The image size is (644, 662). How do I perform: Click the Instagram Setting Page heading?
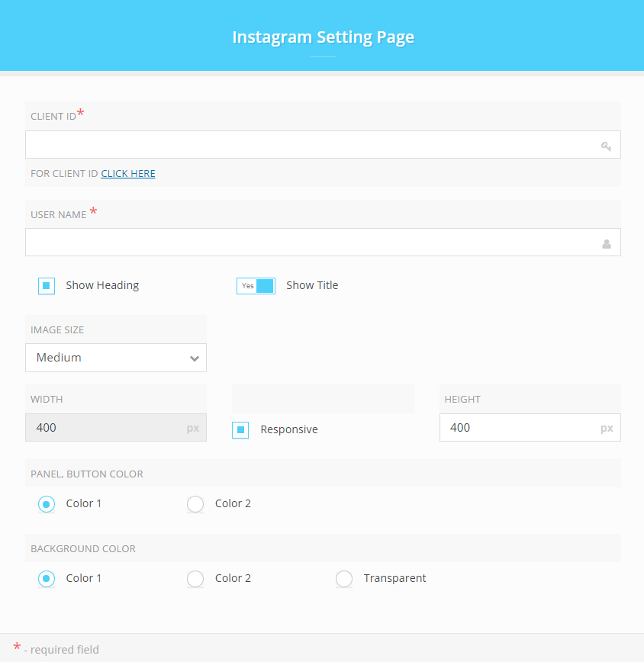323,37
